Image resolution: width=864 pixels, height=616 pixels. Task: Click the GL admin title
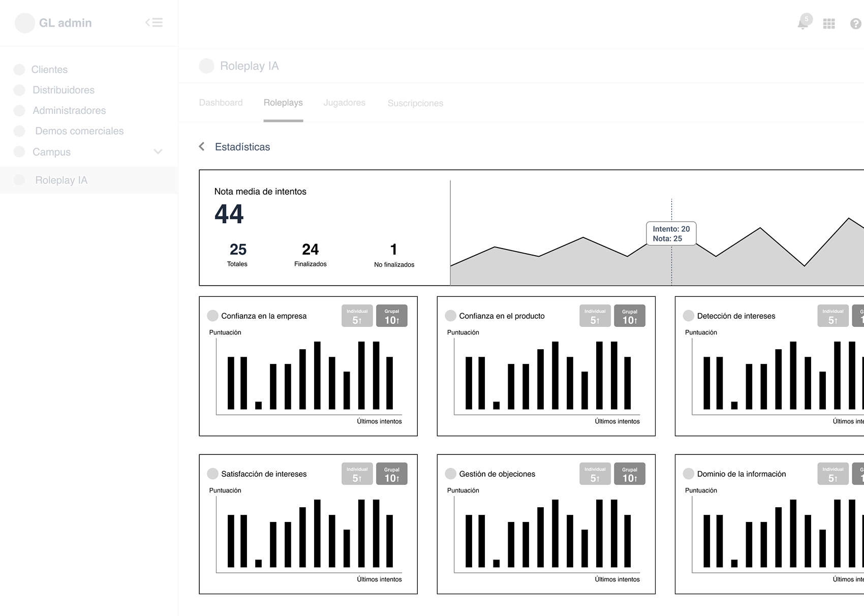click(x=66, y=23)
